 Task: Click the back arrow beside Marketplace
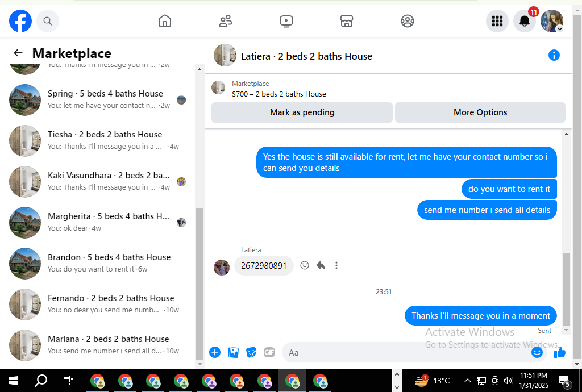pyautogui.click(x=18, y=53)
